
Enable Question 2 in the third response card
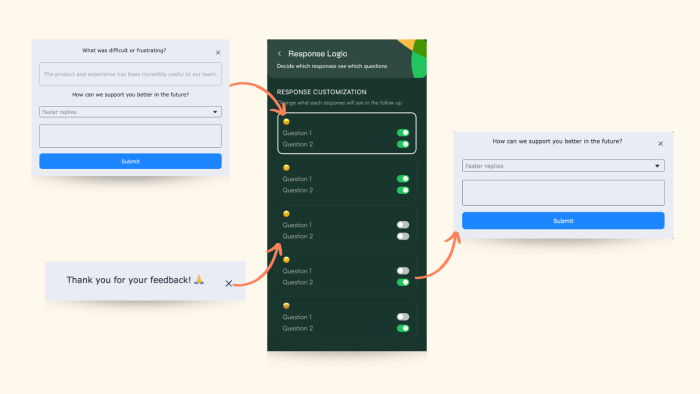click(x=403, y=236)
